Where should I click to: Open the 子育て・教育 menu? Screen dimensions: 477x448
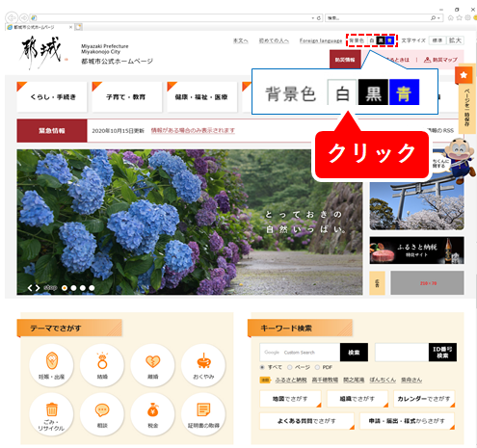127,96
